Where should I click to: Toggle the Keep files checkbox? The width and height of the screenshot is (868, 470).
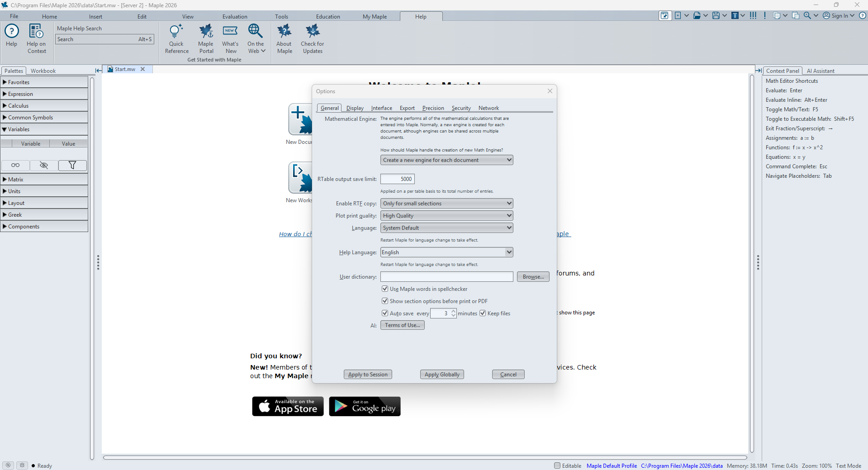[483, 313]
